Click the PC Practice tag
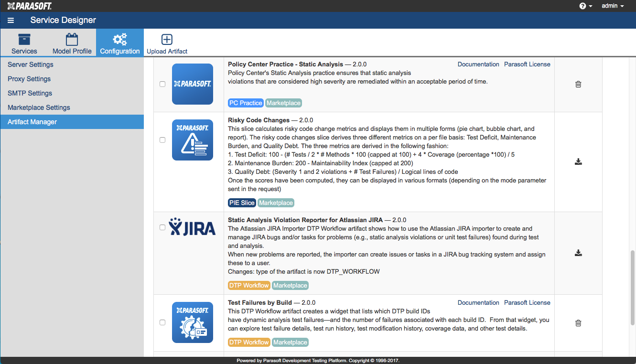This screenshot has height=364, width=636. pyautogui.click(x=246, y=103)
